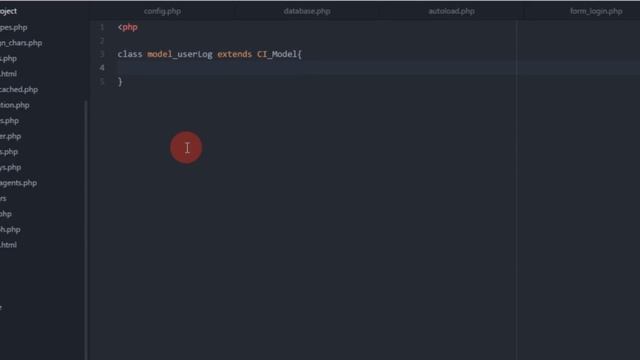Click line number 1 in gutter
This screenshot has height=360, width=640.
click(x=102, y=27)
